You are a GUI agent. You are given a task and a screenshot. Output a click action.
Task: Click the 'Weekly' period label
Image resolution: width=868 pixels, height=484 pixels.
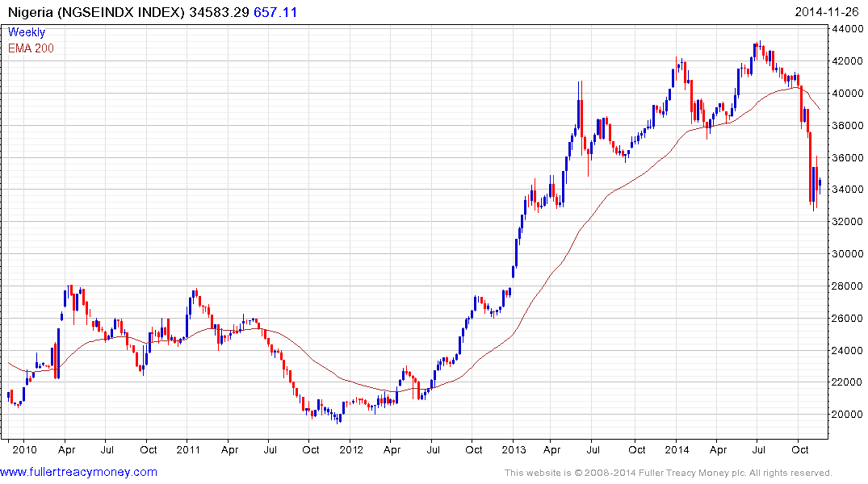[x=27, y=32]
